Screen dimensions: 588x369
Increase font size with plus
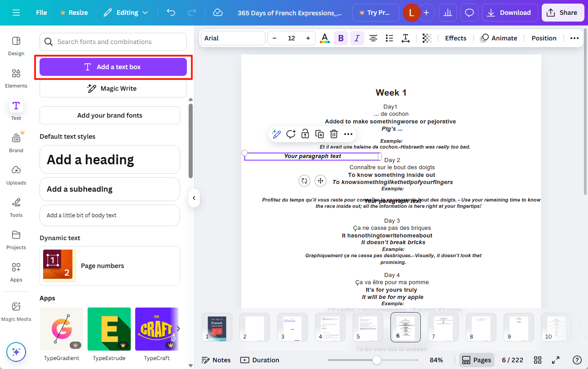(x=308, y=38)
